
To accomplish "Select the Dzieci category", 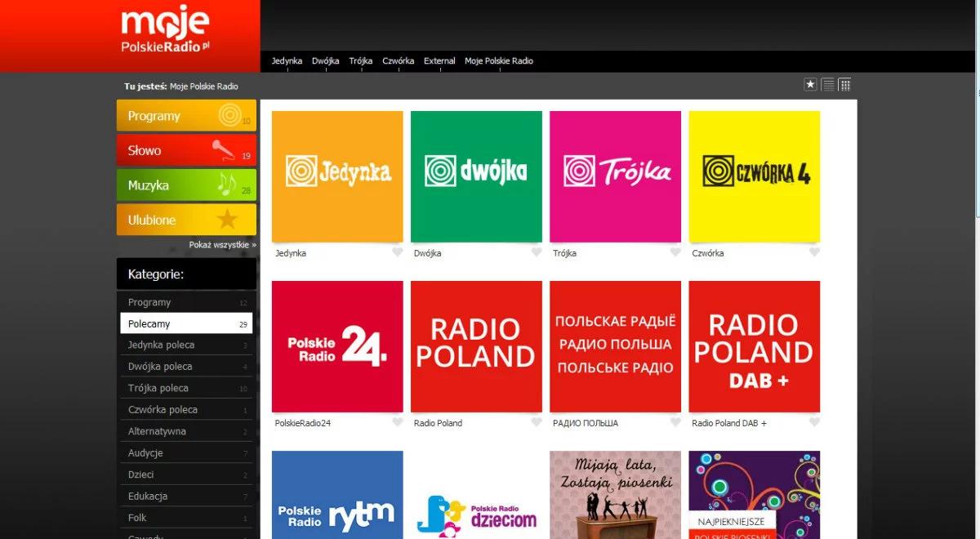I will click(186, 474).
